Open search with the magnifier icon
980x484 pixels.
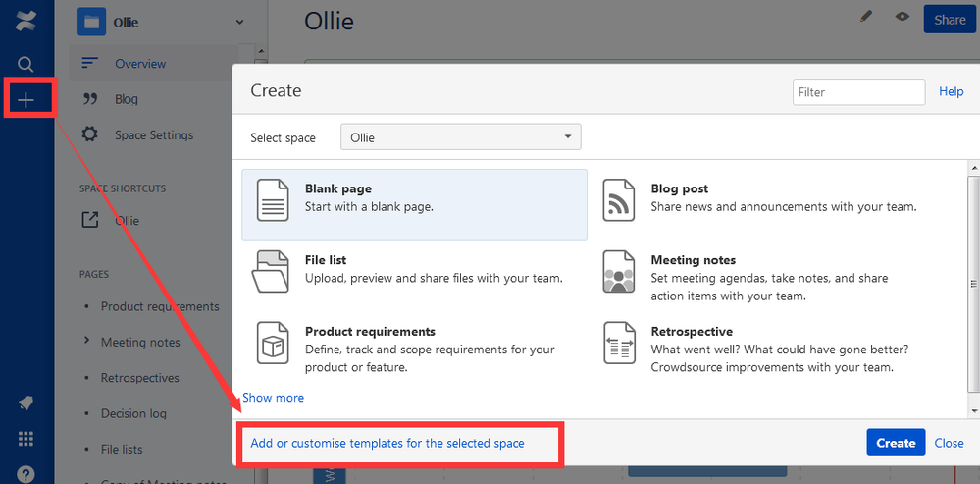[x=26, y=64]
